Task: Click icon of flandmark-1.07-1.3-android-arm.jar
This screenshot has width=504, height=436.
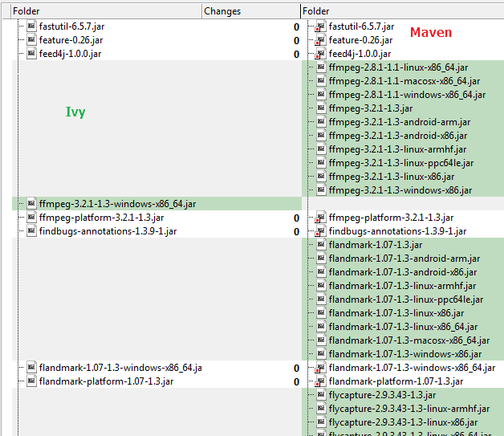Action: pos(321,259)
